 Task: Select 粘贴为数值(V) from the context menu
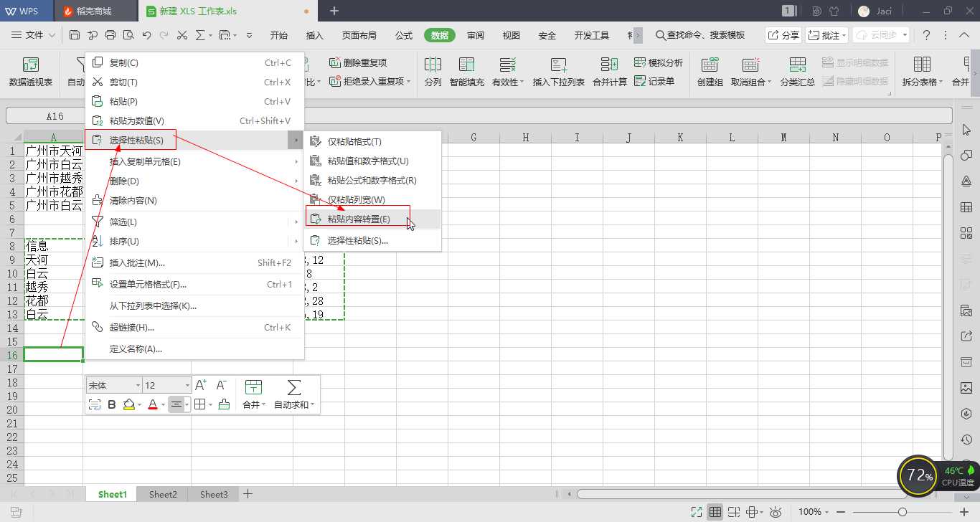(x=194, y=121)
